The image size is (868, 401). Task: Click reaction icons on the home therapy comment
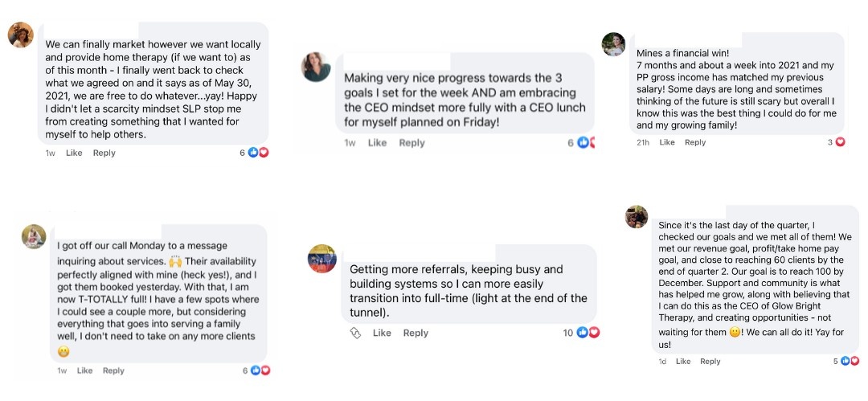coord(258,153)
